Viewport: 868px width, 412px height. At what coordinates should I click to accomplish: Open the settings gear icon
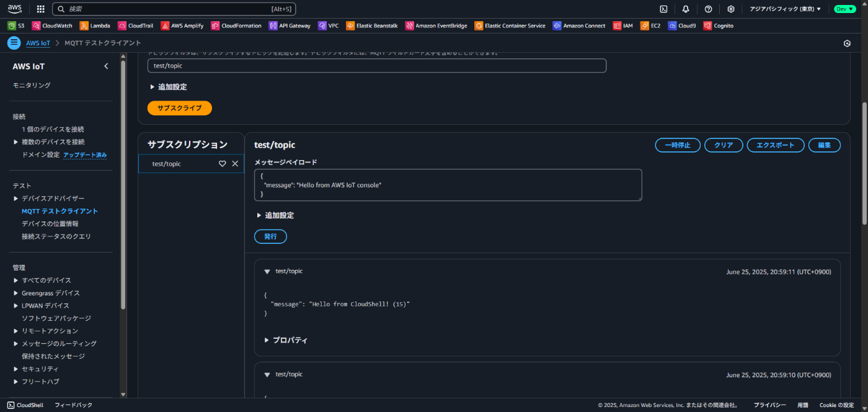coord(731,9)
